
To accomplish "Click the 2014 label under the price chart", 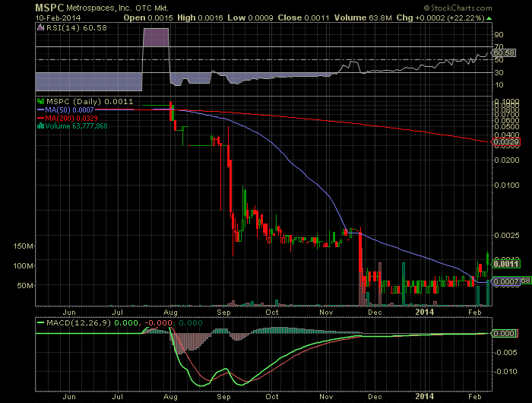I will click(425, 312).
